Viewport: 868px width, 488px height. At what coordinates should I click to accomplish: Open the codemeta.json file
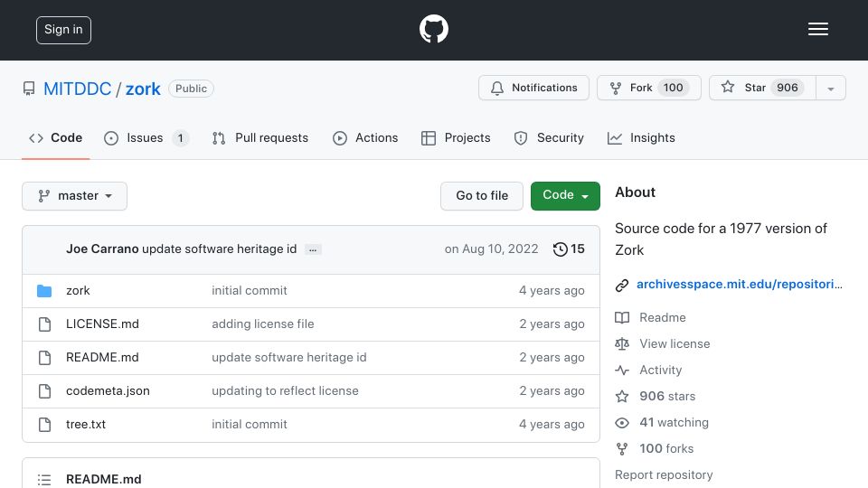108,390
